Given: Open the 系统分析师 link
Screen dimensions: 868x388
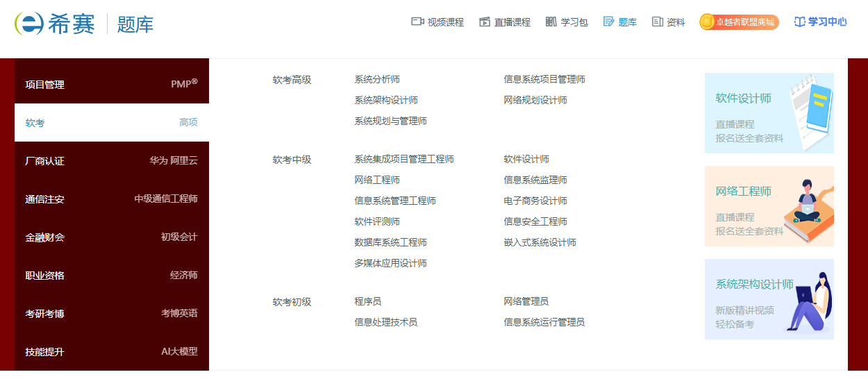Looking at the screenshot, I should click(x=377, y=80).
